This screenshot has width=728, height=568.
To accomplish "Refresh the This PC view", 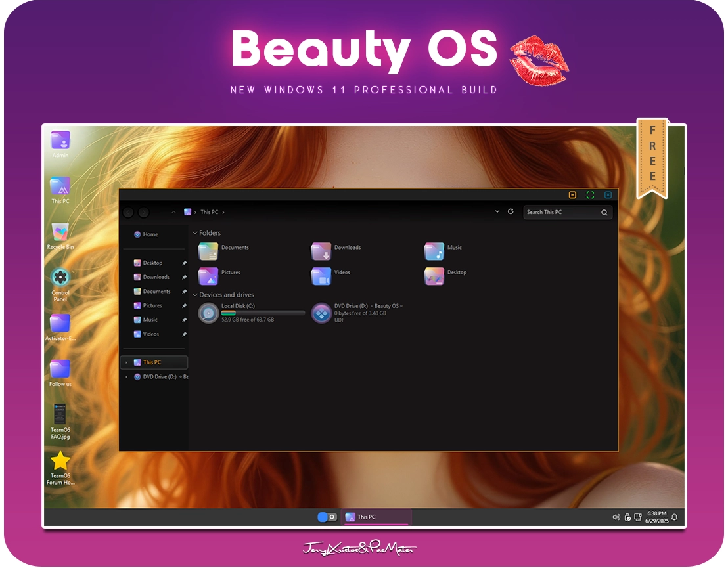I will (x=511, y=211).
